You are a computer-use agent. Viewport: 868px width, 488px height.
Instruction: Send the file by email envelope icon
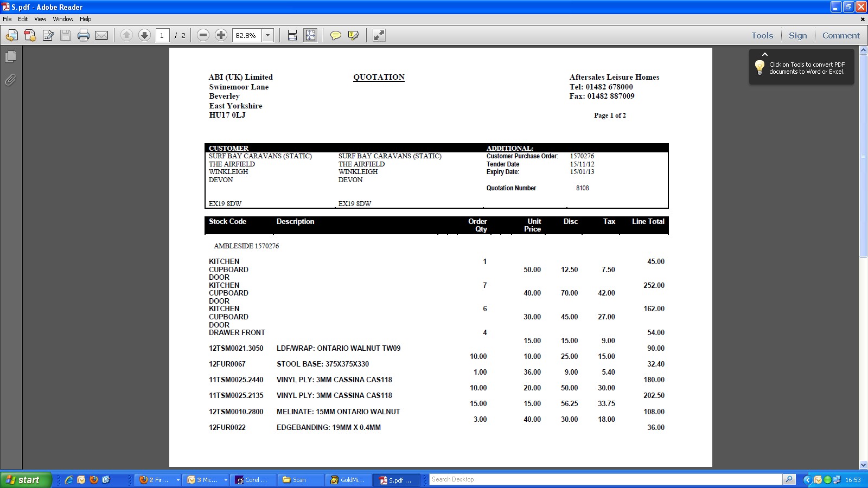click(101, 35)
